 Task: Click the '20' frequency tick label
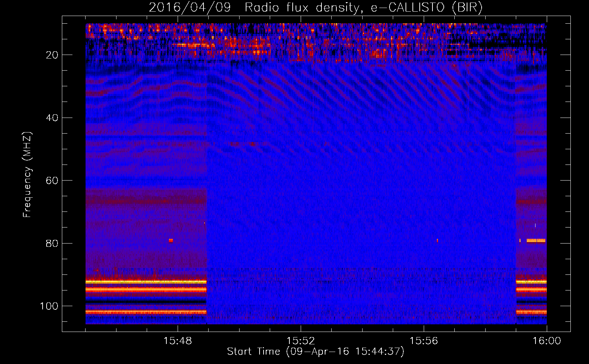(52, 55)
